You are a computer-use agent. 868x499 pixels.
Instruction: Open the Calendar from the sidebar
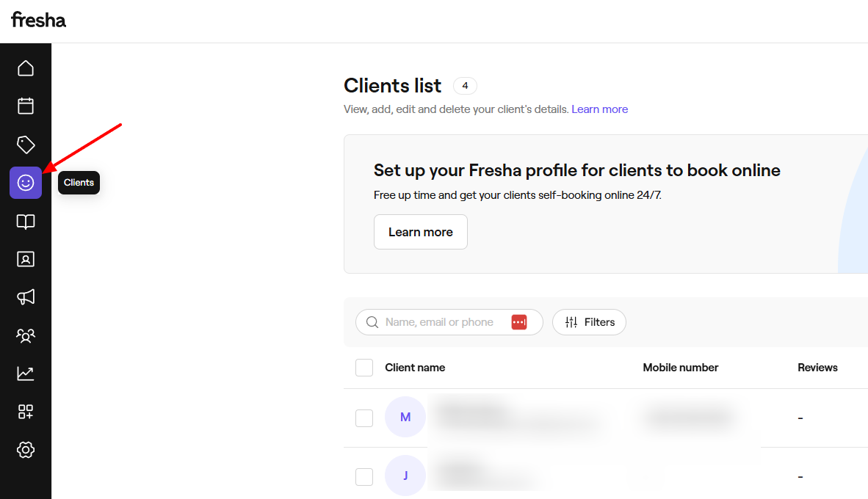point(26,106)
